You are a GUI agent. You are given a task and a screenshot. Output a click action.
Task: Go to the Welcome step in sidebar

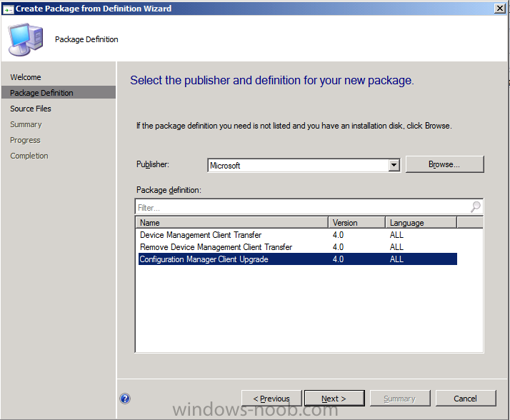coord(26,77)
